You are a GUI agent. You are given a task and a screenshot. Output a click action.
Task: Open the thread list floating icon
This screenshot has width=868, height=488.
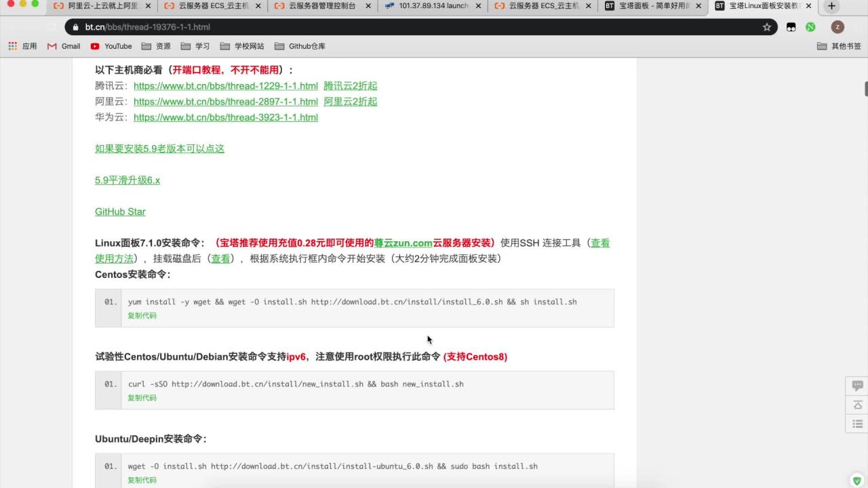tap(857, 424)
